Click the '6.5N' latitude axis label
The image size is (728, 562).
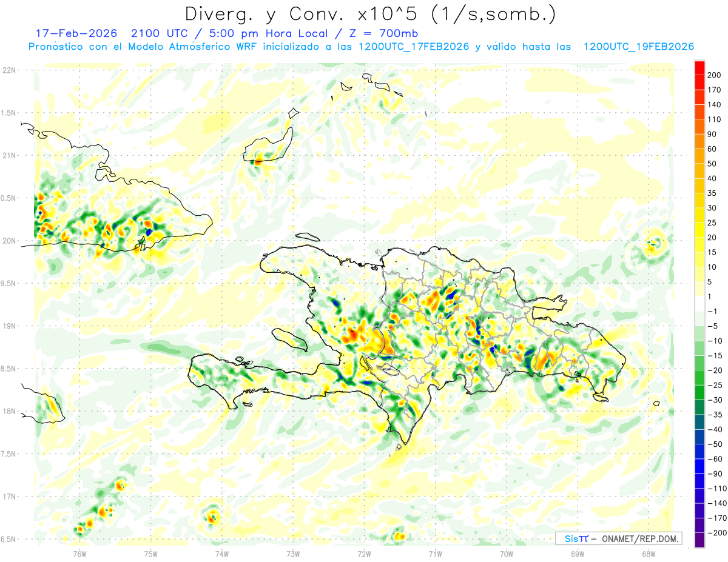(8, 539)
